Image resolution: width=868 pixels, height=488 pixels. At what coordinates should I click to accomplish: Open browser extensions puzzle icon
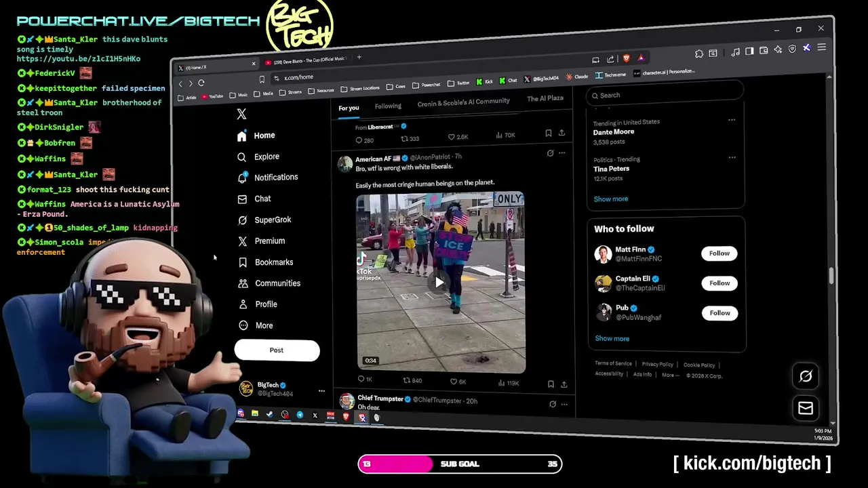tap(699, 54)
